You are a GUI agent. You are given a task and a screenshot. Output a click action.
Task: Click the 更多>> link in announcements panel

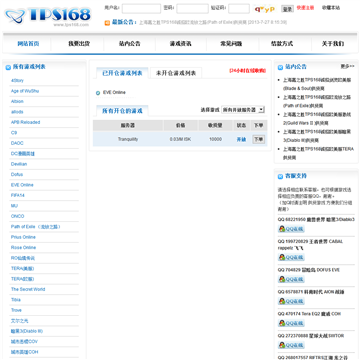pos(347,67)
